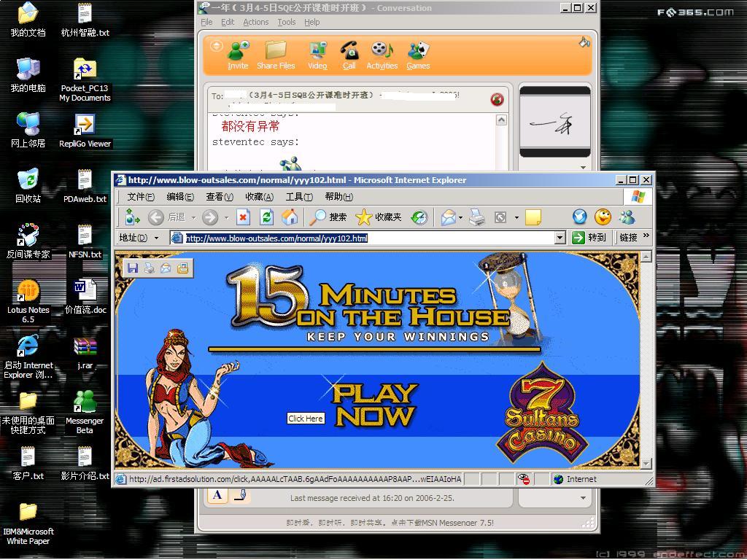The height and width of the screenshot is (560, 747).
Task: Open the 收藏夹 favorites star in IE toolbar
Action: point(379,217)
